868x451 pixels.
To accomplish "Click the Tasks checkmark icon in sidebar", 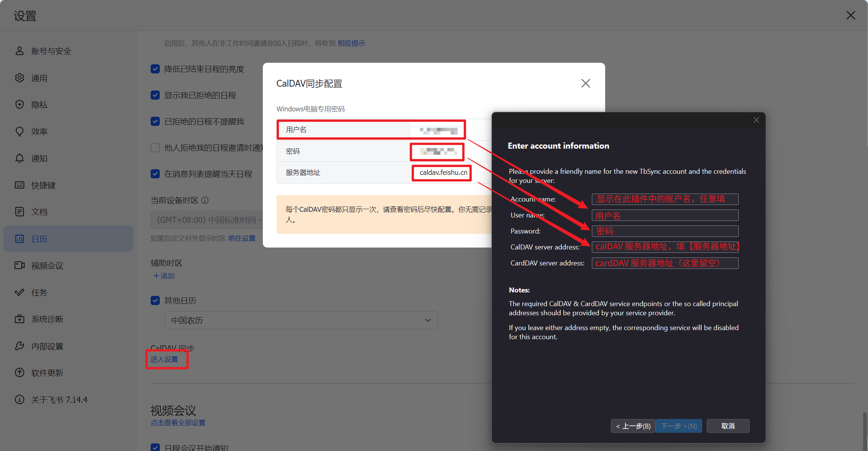I will 19,292.
